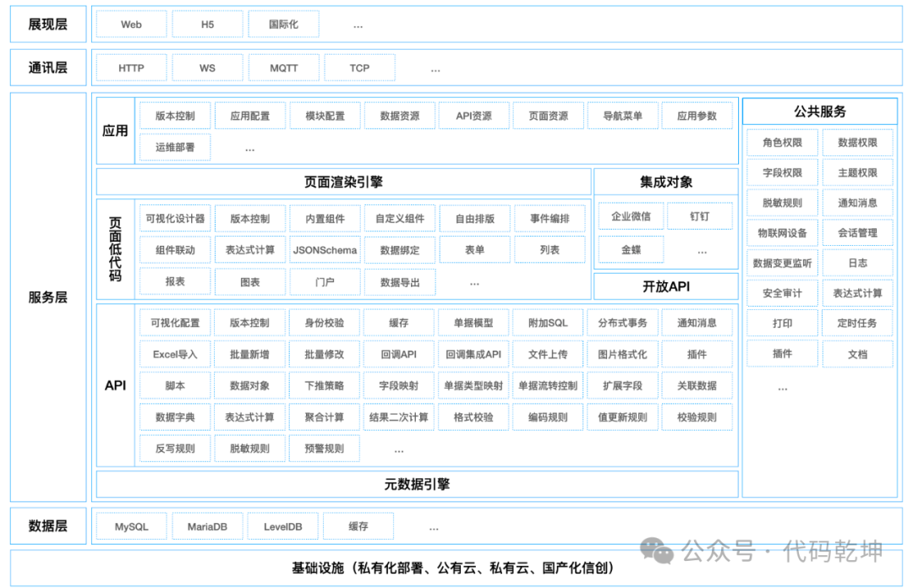The width and height of the screenshot is (913, 588).
Task: Click the 国际化 box
Action: coord(283,24)
